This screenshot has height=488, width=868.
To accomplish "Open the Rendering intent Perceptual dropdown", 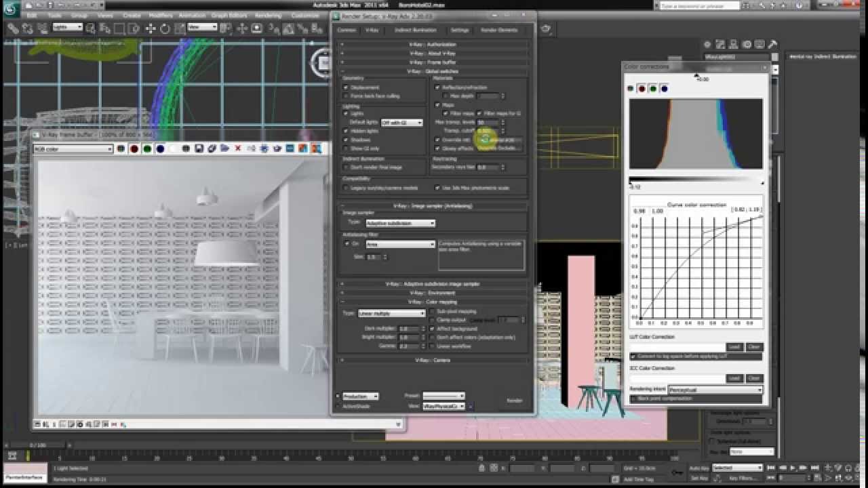I will 715,390.
